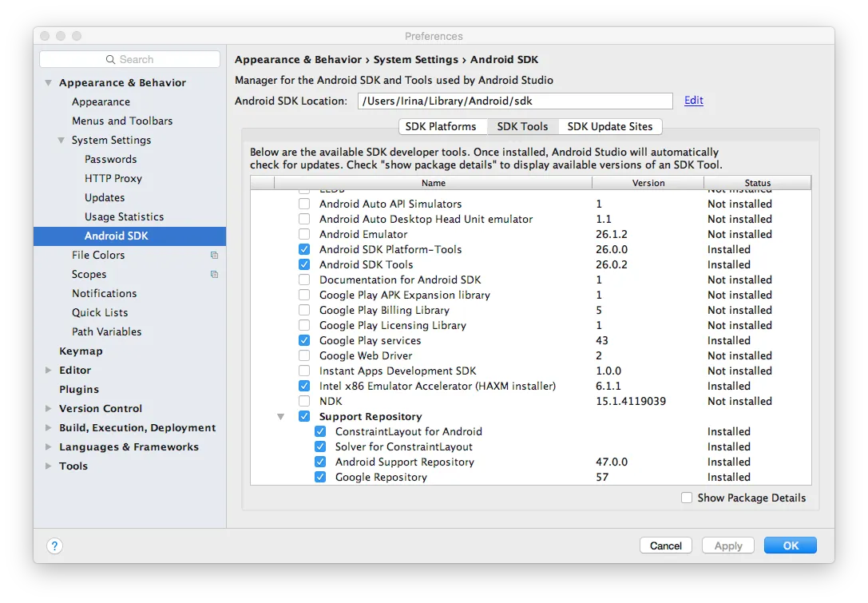The image size is (868, 603).
Task: Check Android Auto Desktop Head Unit emulator
Action: [x=304, y=220]
